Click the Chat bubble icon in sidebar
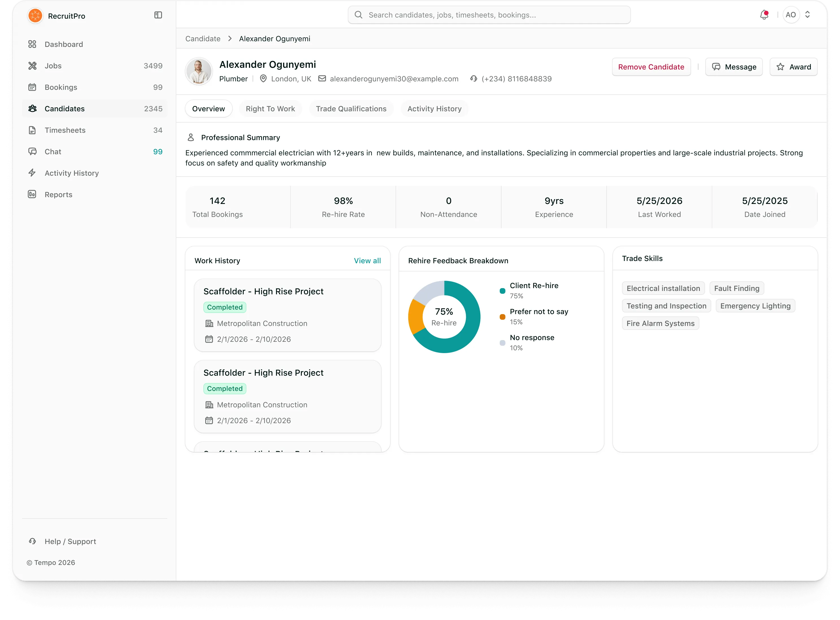 pos(32,151)
